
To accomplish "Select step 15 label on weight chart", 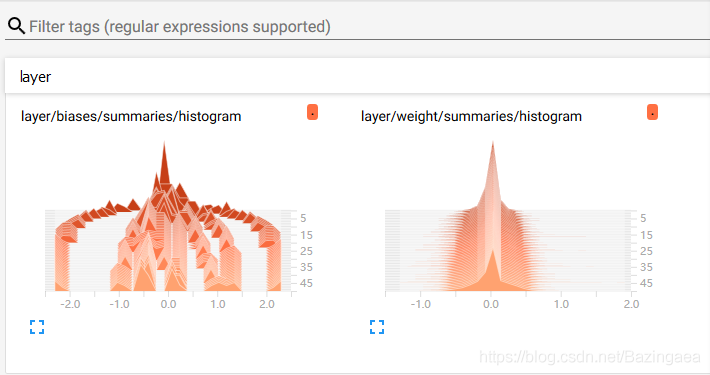I will point(646,235).
